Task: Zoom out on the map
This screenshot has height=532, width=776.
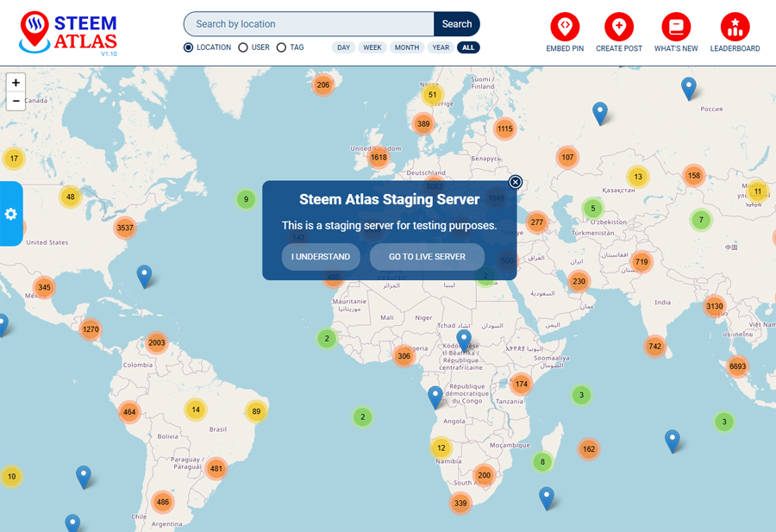Action: click(x=16, y=101)
